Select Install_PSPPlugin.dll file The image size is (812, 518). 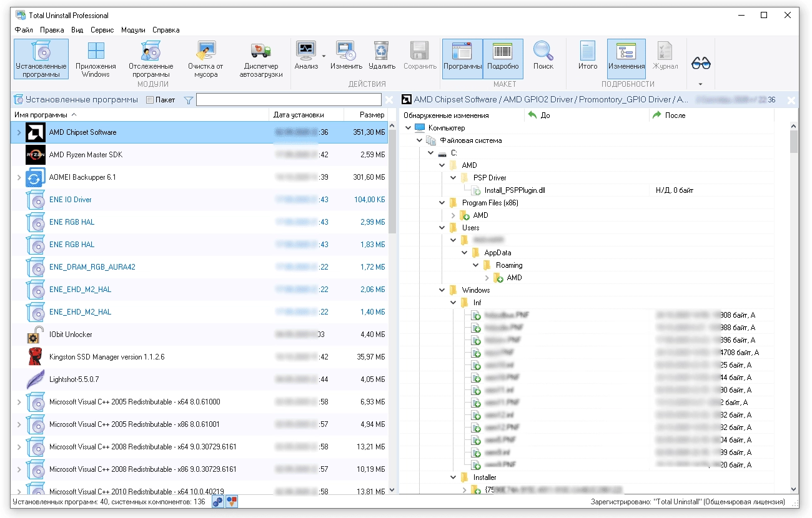515,190
